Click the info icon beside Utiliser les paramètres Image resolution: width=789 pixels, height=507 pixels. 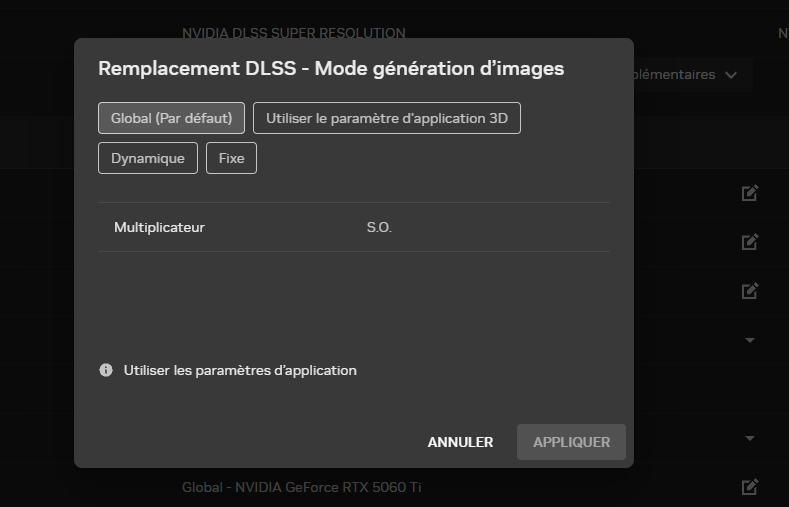(106, 370)
